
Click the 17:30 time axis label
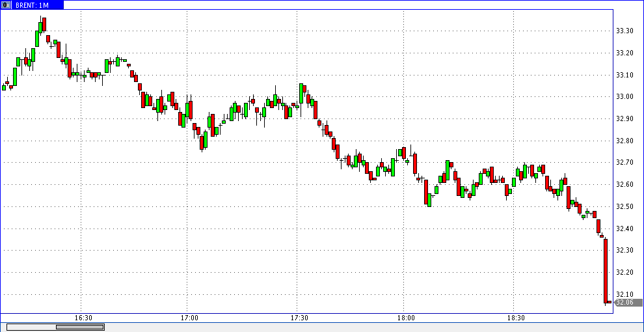coord(299,318)
